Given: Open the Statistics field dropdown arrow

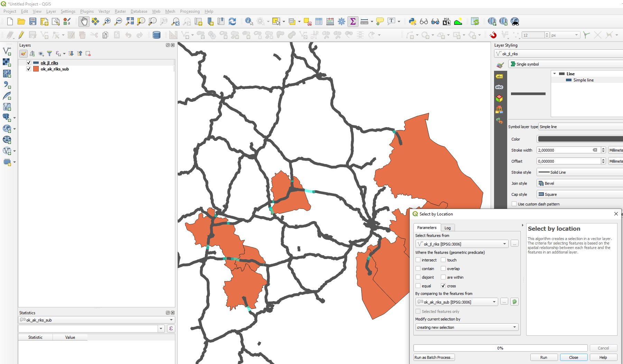Looking at the screenshot, I should click(x=161, y=328).
